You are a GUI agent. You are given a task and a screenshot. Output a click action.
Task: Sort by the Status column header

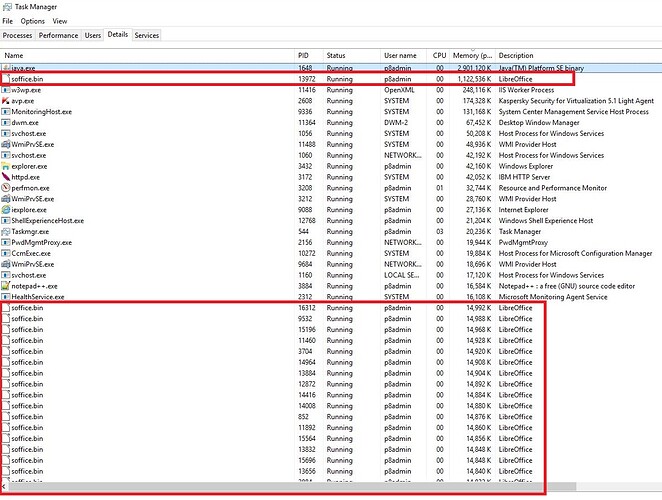[x=352, y=55]
